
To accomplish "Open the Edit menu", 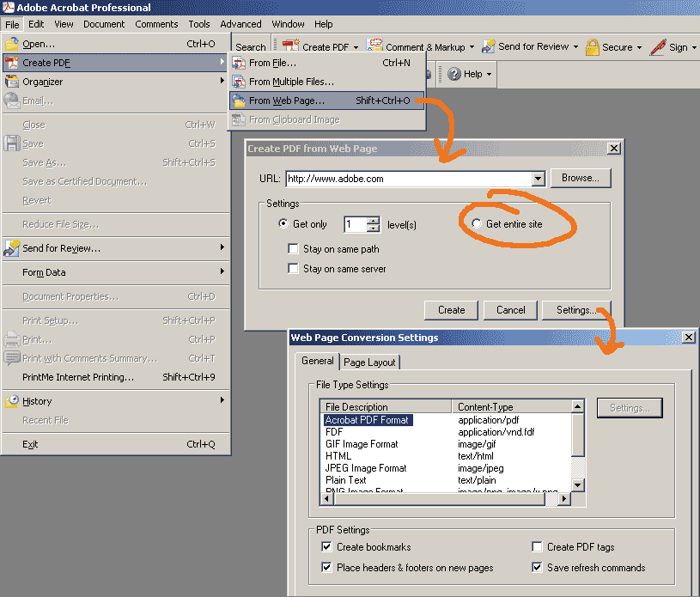I will [x=36, y=24].
